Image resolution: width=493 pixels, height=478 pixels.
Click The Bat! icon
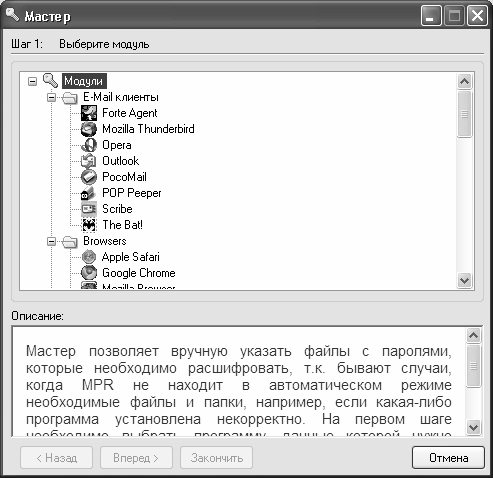(x=89, y=225)
